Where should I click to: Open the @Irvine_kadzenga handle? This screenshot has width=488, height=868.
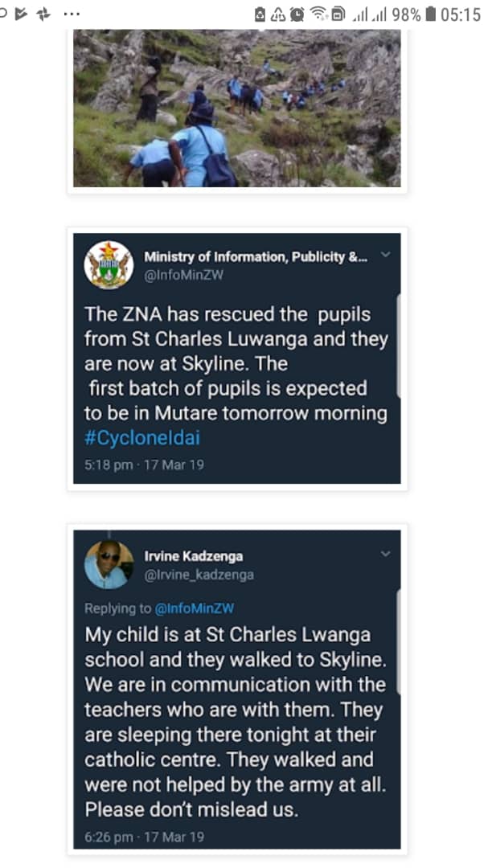click(x=199, y=575)
